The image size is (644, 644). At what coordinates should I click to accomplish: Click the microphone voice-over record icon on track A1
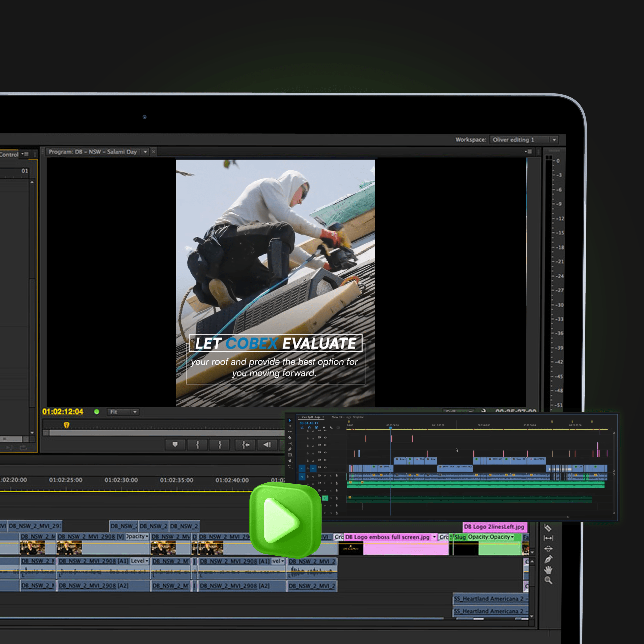[337, 476]
